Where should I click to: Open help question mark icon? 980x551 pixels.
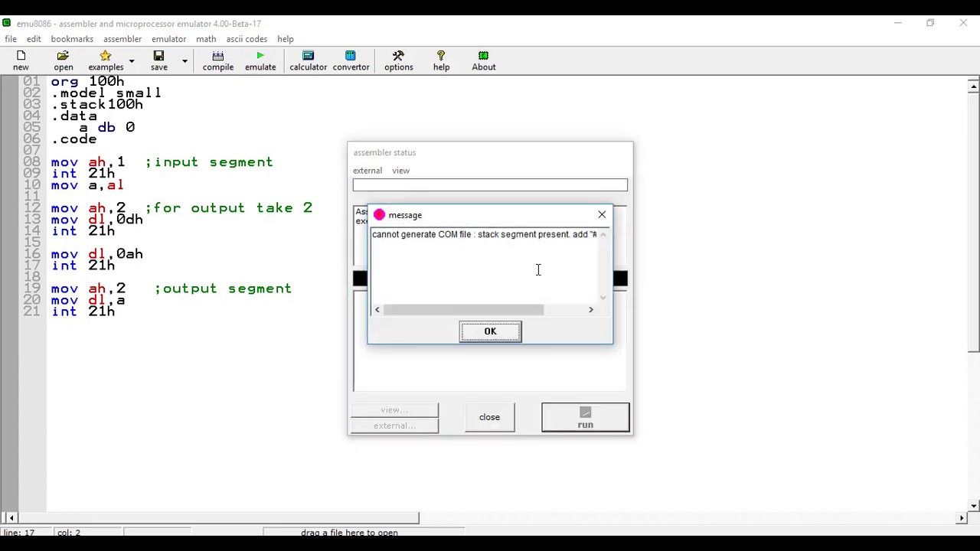pyautogui.click(x=441, y=60)
